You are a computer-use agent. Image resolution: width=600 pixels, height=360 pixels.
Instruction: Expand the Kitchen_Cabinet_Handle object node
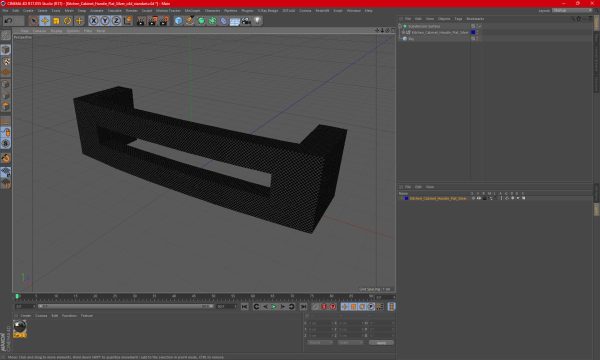(x=403, y=33)
